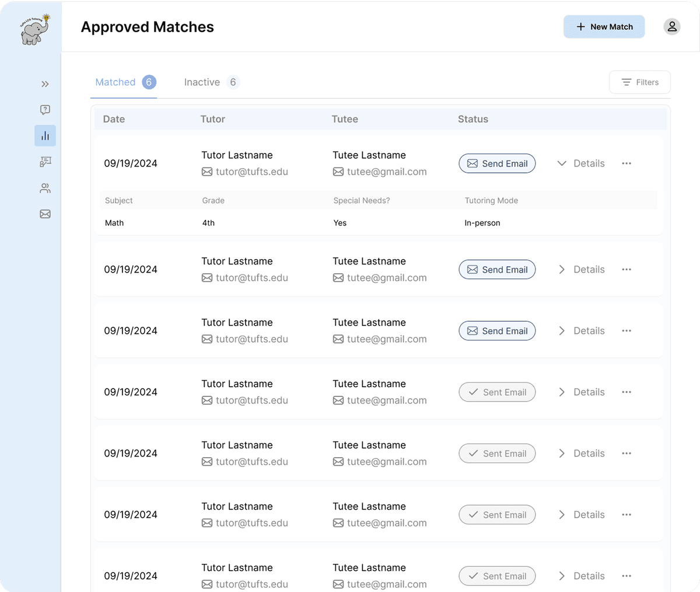Open the Filters dropdown
This screenshot has width=700, height=592.
(639, 82)
